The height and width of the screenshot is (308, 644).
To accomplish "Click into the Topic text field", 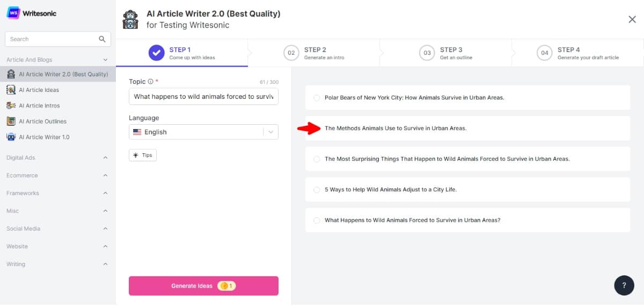I will 203,97.
